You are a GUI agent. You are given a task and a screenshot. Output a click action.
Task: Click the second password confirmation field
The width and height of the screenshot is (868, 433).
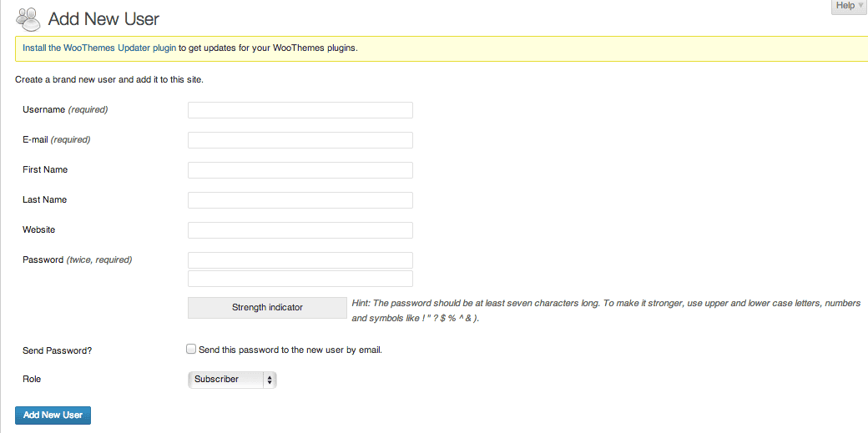[300, 279]
